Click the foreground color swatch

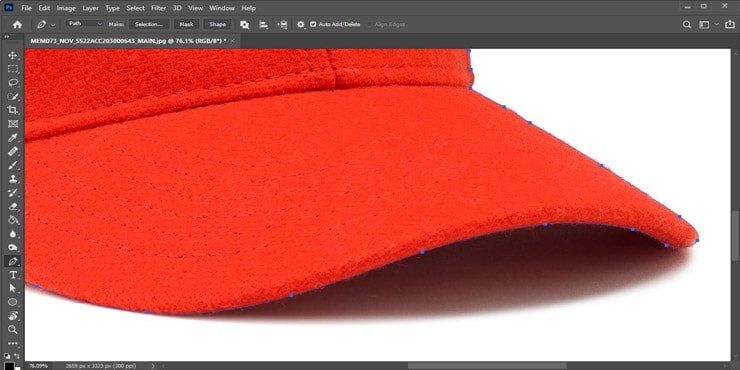pyautogui.click(x=9, y=365)
